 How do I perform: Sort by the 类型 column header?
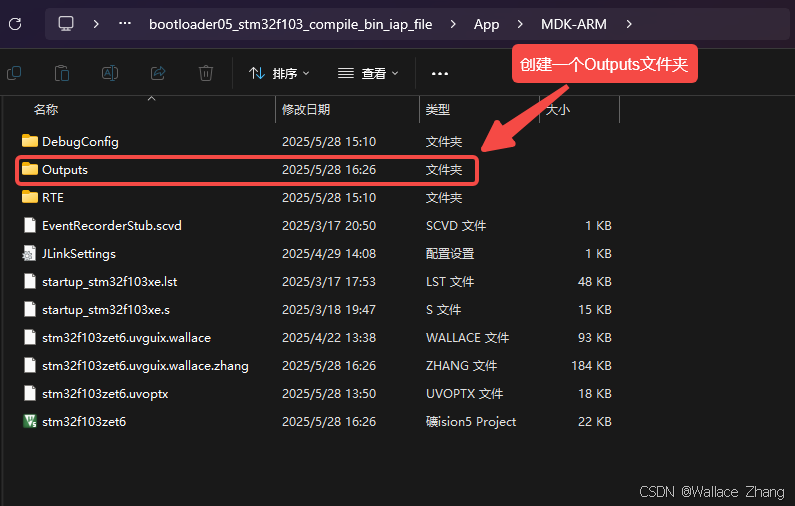point(438,110)
